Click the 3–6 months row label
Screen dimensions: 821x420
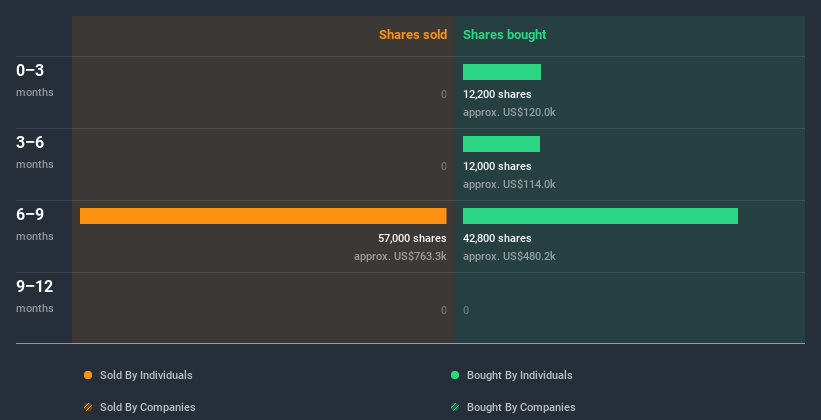[x=35, y=152]
